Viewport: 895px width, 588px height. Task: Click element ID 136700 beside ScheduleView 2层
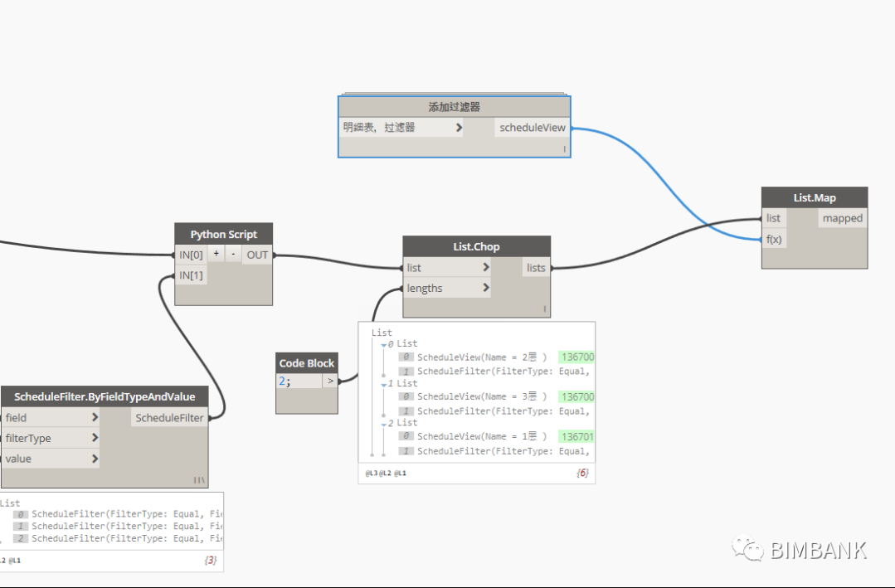576,357
